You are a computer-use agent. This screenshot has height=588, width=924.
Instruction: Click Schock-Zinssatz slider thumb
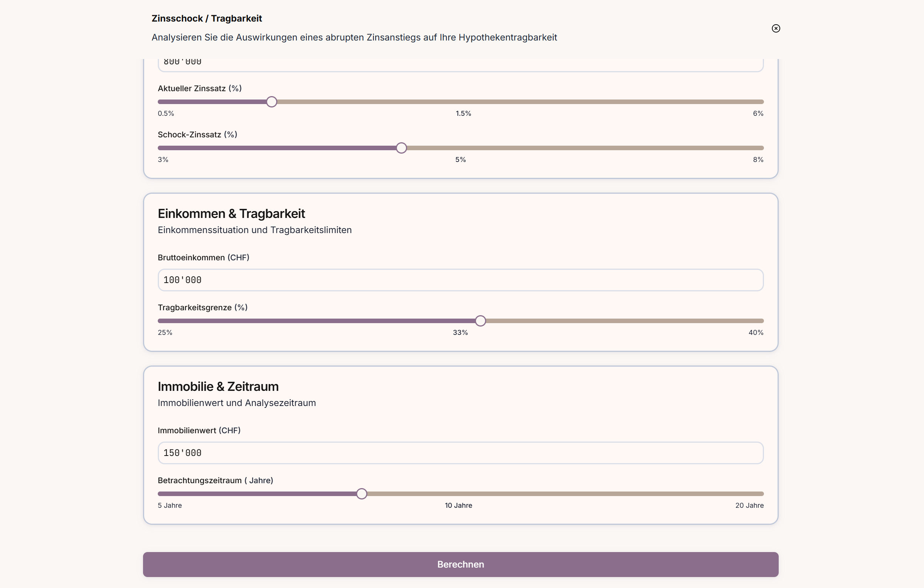coord(401,148)
